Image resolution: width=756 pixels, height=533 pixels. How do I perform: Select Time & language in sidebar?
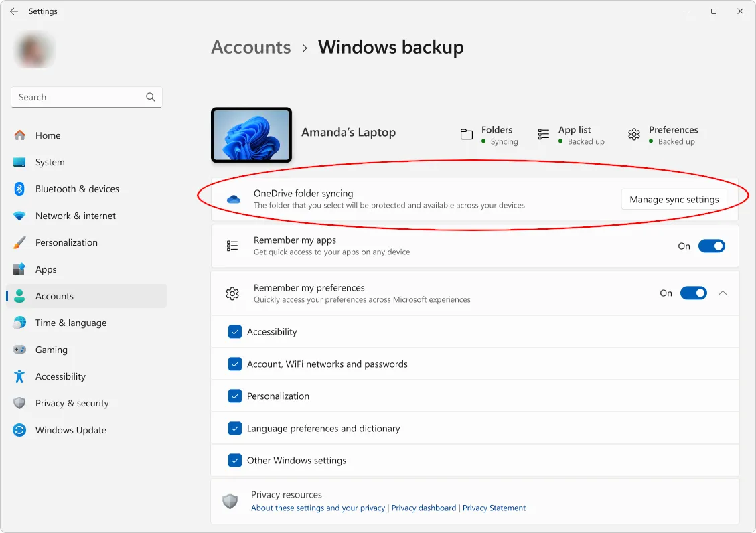coord(70,323)
